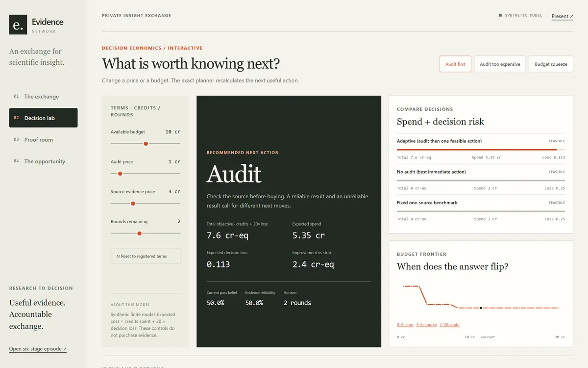Screen dimensions: 588x368
Task: Reset to registered terms
Action: point(146,256)
